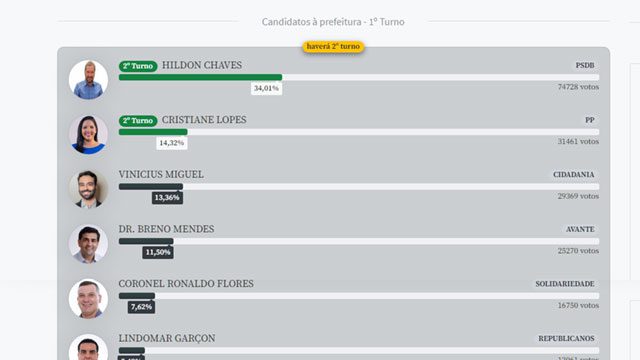Select the CRISTIANE LOPES name
The image size is (640, 360).
(x=204, y=120)
